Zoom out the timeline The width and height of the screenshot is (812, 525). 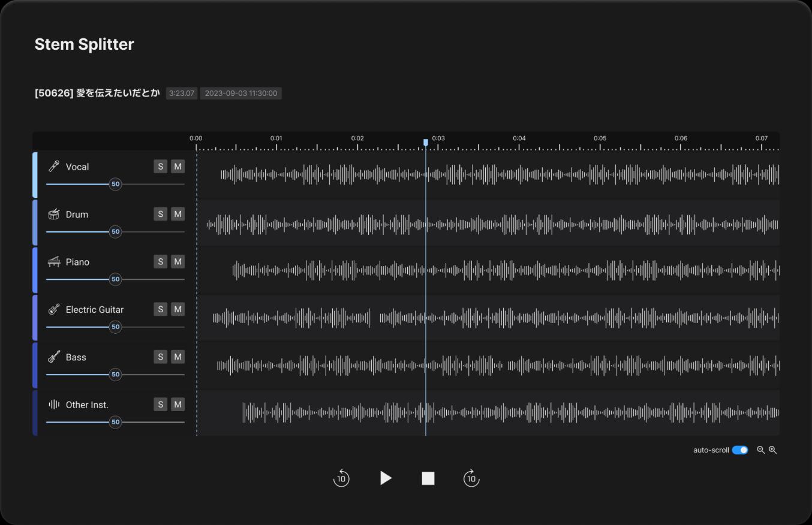(x=760, y=450)
